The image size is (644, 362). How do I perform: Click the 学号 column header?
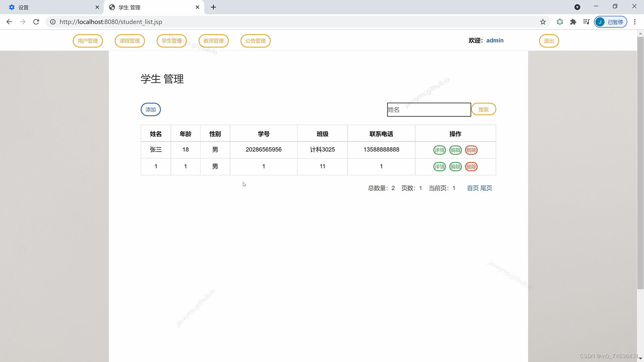264,134
